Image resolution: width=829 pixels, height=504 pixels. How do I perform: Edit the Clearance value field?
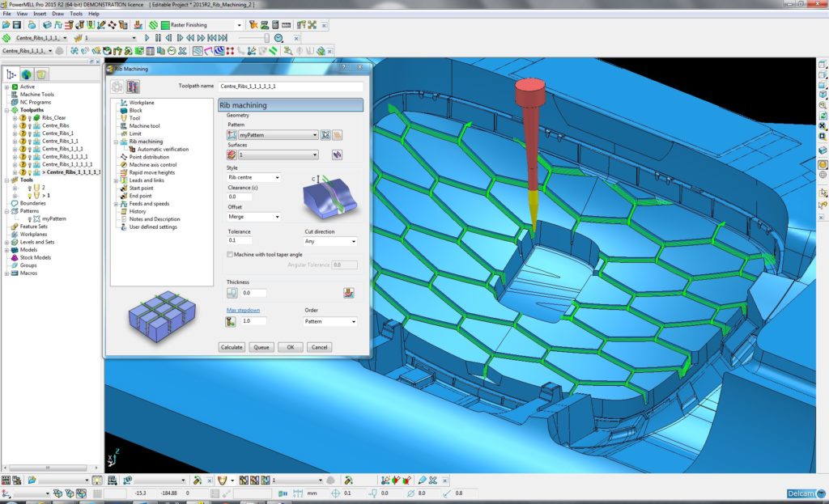pos(239,197)
